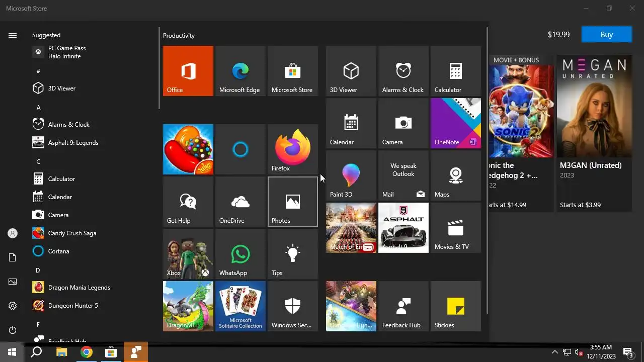Click the Windows Start button
This screenshot has width=644, height=362.
click(x=12, y=352)
